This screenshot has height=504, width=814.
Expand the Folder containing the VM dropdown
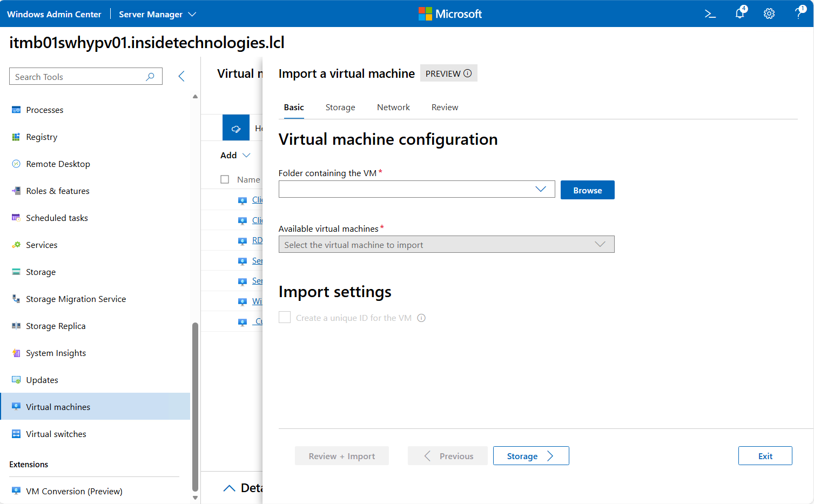[540, 189]
